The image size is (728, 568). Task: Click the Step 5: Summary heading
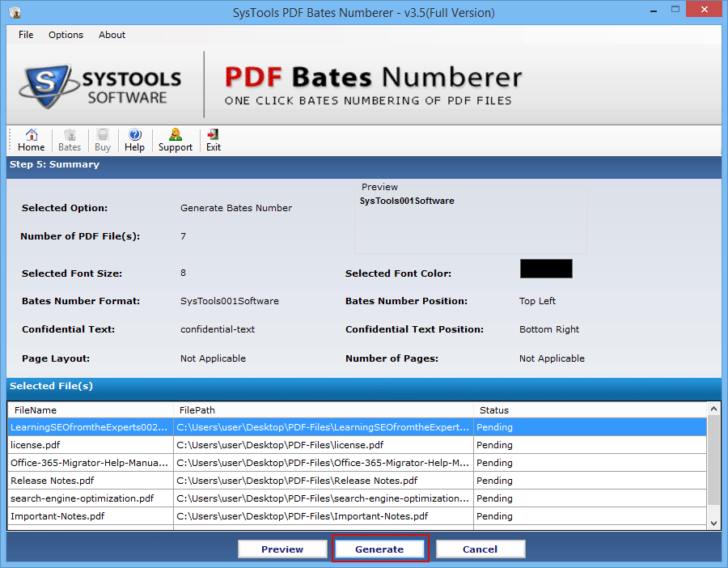[x=55, y=164]
